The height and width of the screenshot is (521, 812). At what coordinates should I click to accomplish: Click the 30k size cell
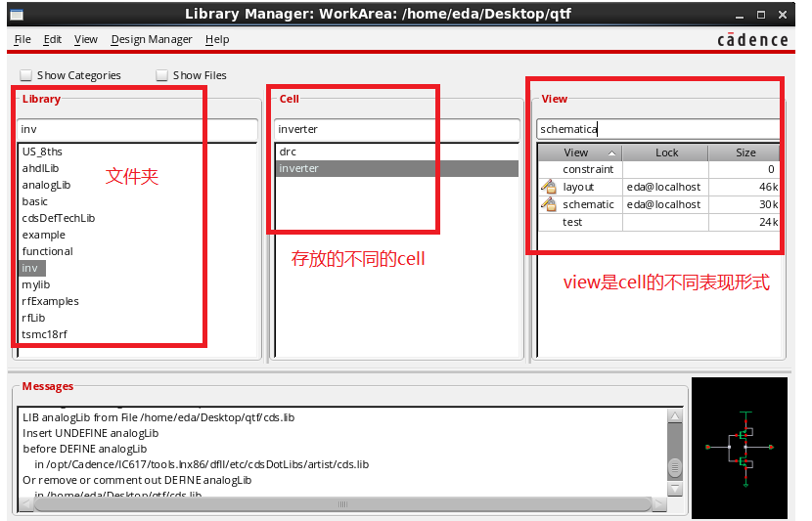[x=744, y=204]
